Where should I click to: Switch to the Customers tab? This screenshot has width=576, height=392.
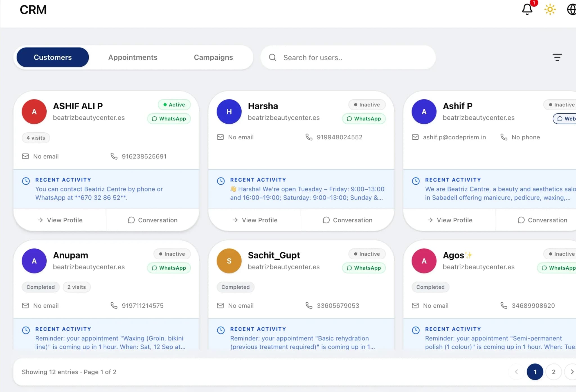(53, 57)
